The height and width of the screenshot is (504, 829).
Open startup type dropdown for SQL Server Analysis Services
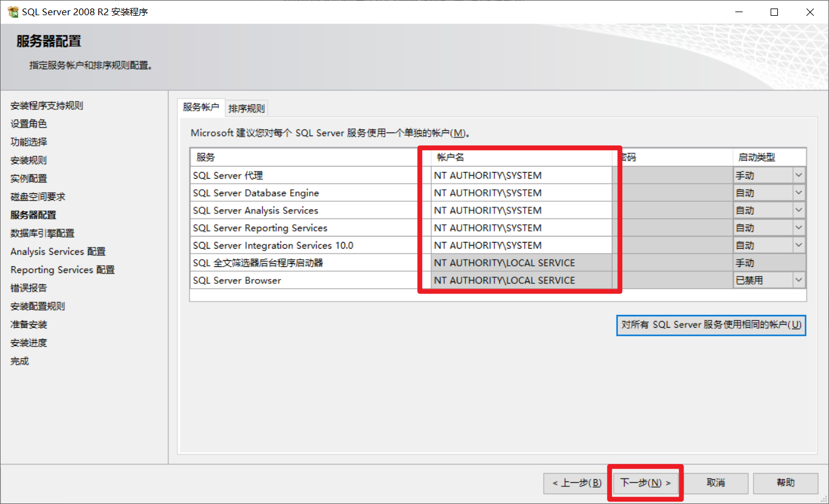(799, 210)
